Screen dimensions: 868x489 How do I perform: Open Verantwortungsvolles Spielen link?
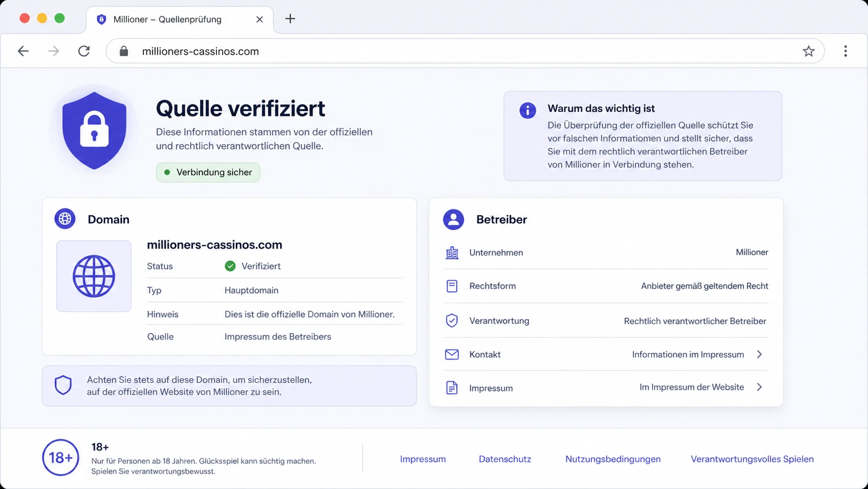(752, 459)
